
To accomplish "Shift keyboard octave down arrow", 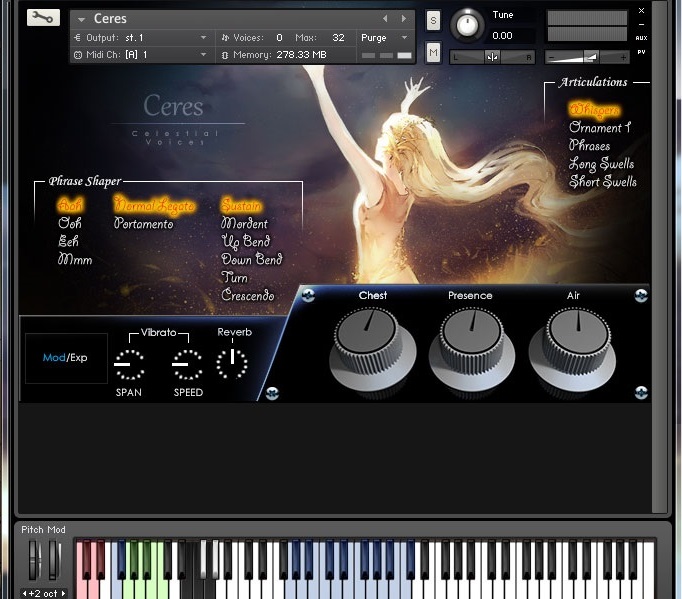I will coord(24,593).
